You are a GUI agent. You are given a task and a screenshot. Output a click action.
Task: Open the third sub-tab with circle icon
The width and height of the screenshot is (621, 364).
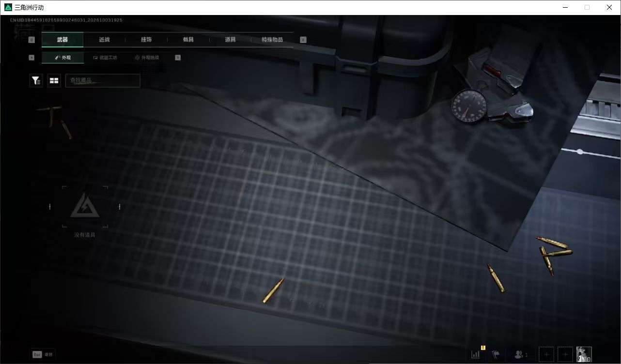click(147, 58)
